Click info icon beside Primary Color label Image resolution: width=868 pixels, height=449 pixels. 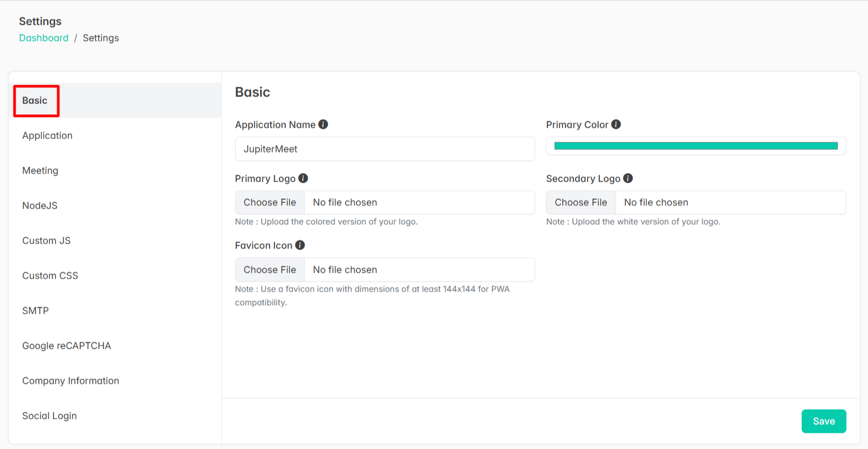pyautogui.click(x=616, y=125)
